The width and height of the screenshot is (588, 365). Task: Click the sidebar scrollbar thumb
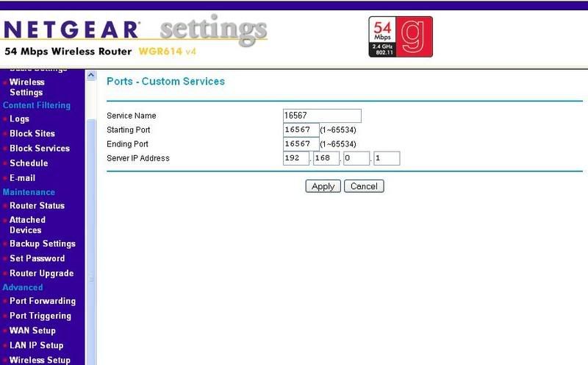click(90, 242)
